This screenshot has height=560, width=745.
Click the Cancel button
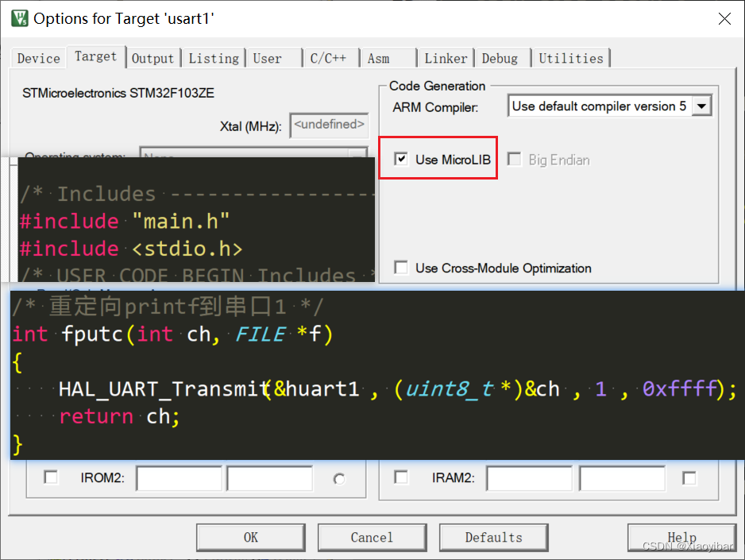372,538
